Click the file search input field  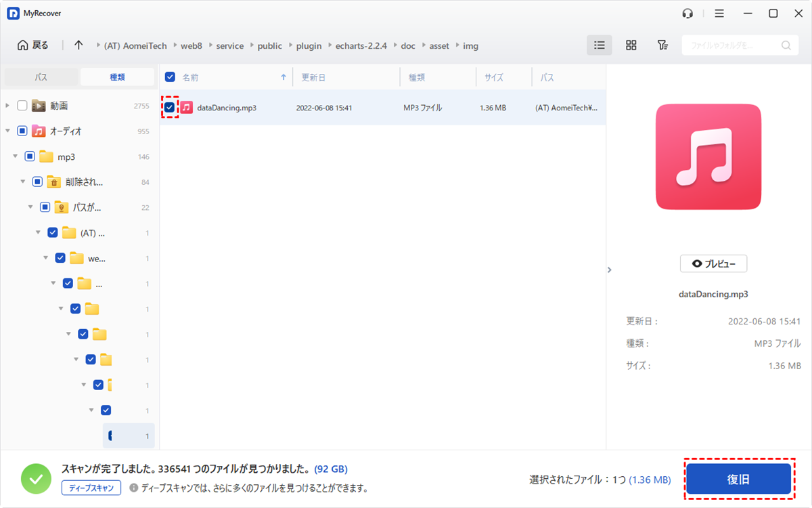(x=731, y=45)
